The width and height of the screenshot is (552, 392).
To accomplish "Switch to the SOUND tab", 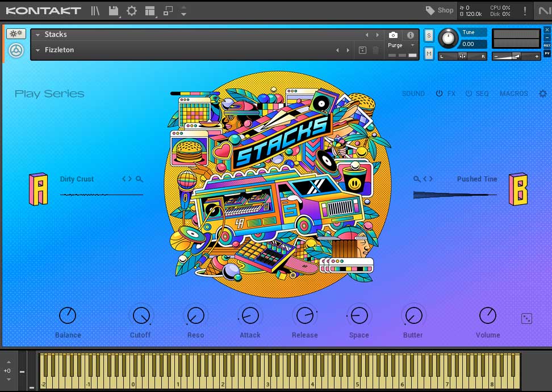I will click(x=413, y=94).
